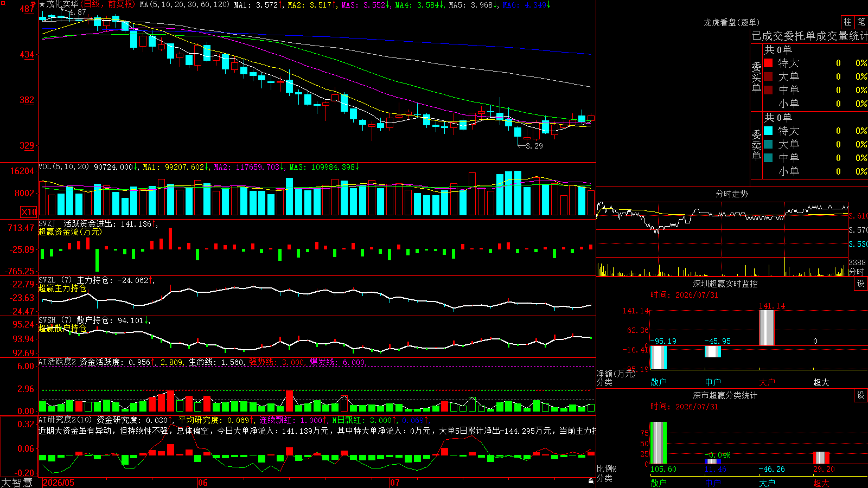The width and height of the screenshot is (868, 488).
Task: Click the 29.20 超大 ratio bar
Action: point(821,458)
